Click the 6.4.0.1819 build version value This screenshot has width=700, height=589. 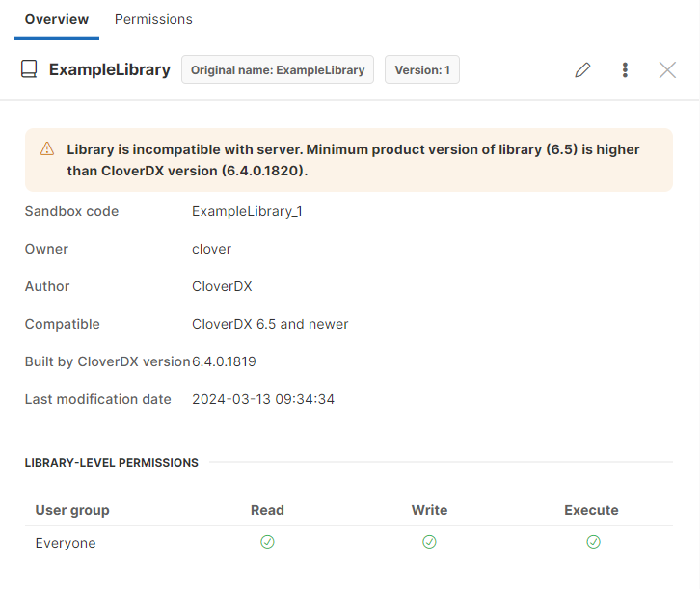click(x=224, y=361)
